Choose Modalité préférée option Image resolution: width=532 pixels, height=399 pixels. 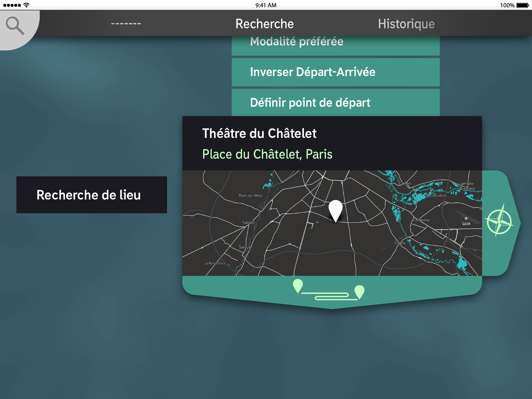click(x=336, y=45)
